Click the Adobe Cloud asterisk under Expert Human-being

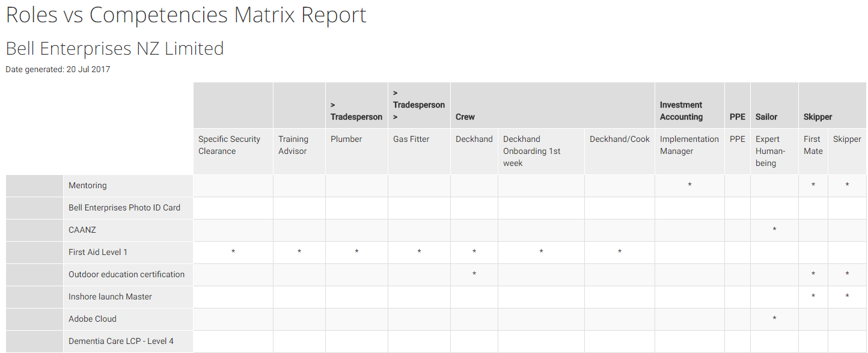click(774, 319)
